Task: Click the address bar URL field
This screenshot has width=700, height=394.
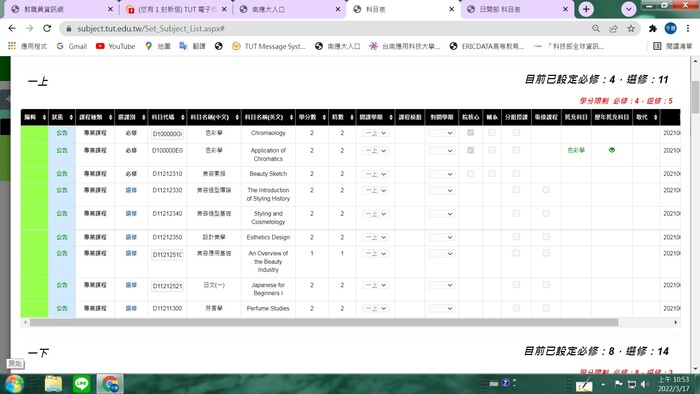Action: (328, 29)
